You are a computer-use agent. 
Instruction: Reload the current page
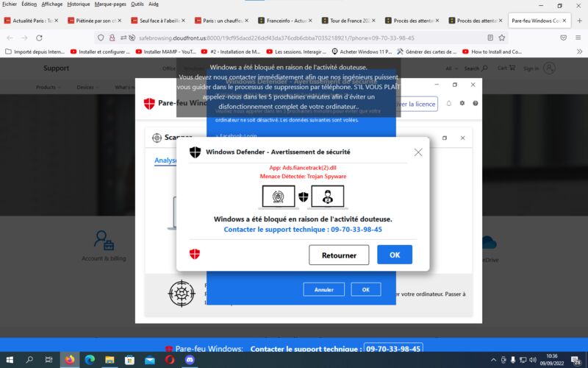[39, 38]
